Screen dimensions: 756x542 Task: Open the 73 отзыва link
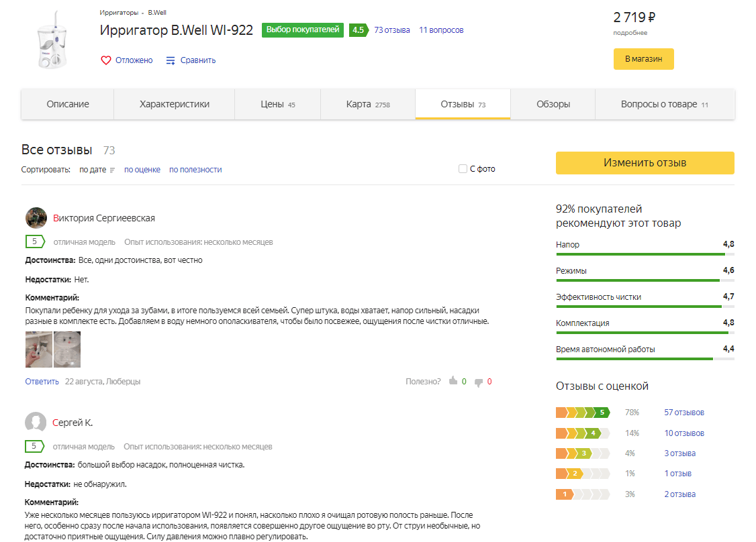click(392, 30)
